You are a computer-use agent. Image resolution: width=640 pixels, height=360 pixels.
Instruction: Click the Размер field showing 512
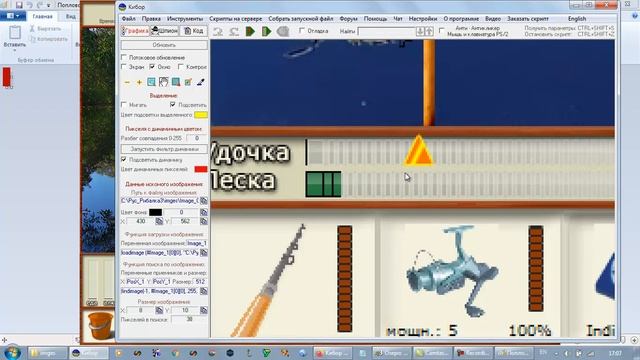coord(200,282)
